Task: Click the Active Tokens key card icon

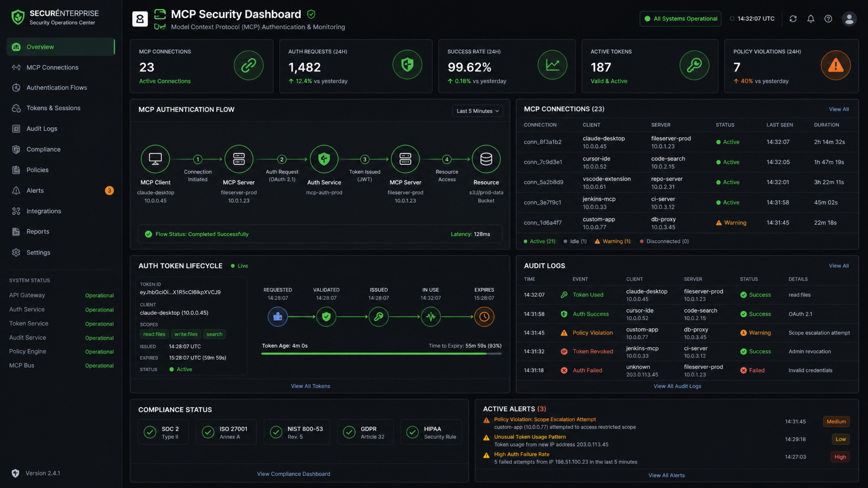Action: 694,65
